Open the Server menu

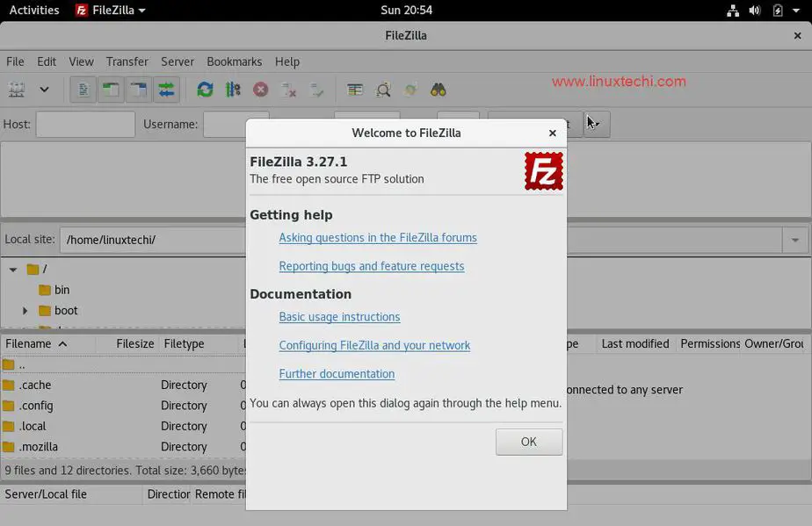click(178, 61)
